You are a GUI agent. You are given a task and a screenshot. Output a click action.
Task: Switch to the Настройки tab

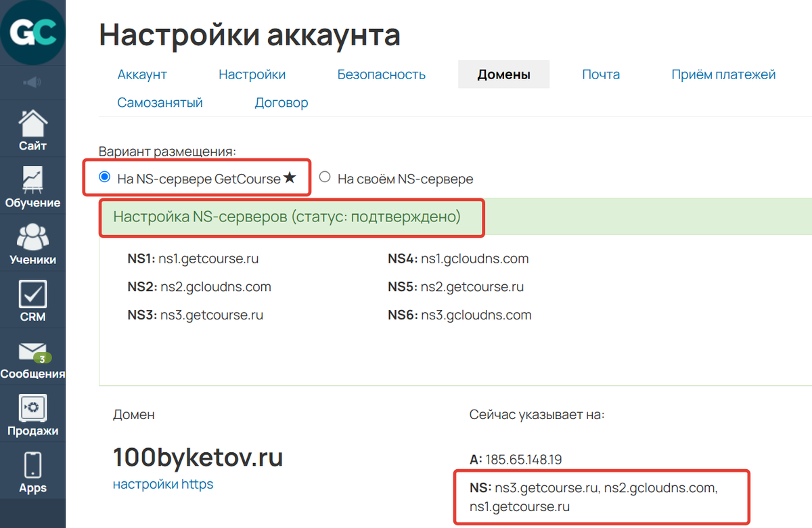[252, 74]
